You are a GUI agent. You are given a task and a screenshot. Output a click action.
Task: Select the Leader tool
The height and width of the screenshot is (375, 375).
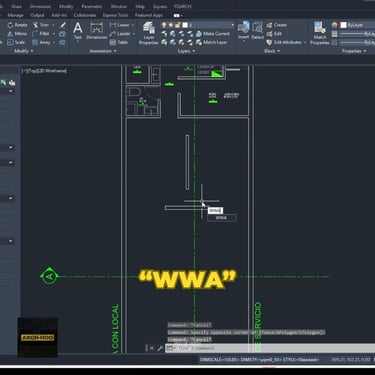pyautogui.click(x=120, y=34)
